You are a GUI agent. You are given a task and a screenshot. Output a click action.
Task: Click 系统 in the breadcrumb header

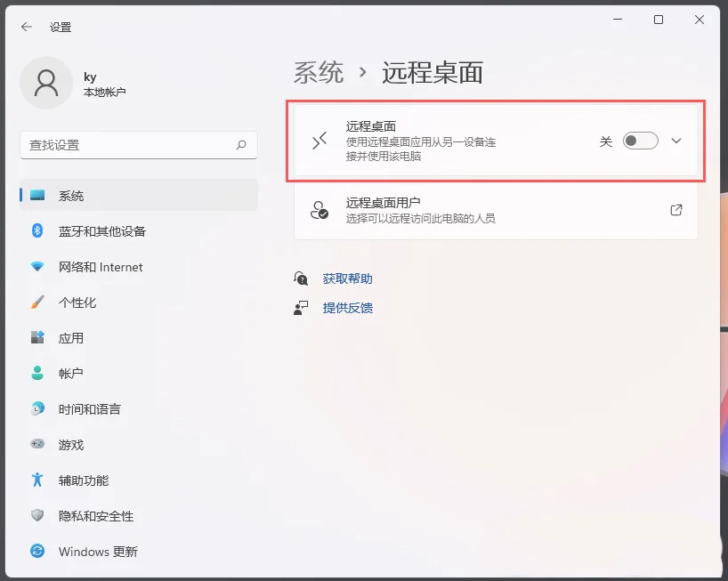coord(319,73)
